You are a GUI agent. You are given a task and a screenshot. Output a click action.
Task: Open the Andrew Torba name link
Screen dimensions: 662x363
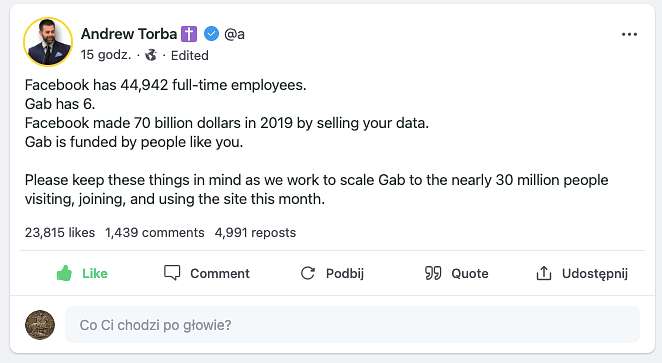[129, 34]
